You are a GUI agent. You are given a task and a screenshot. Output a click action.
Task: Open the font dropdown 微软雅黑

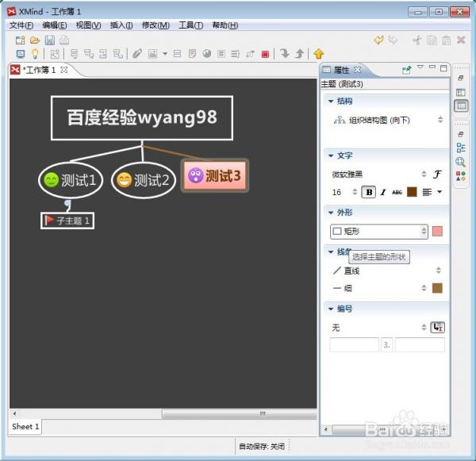(x=379, y=175)
